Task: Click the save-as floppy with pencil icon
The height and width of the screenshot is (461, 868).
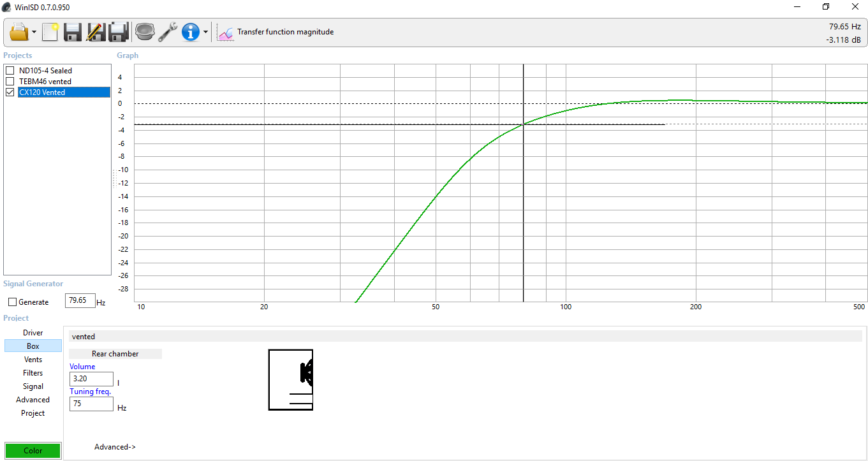Action: [96, 31]
